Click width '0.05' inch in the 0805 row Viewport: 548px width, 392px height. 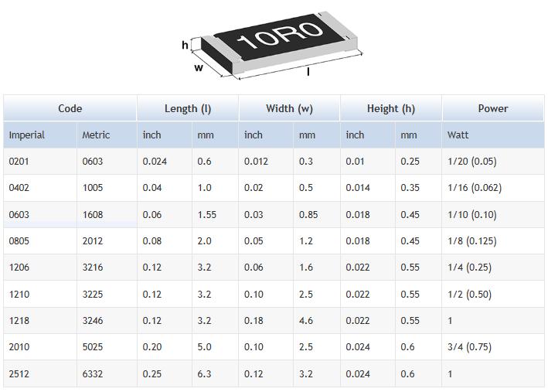[254, 241]
